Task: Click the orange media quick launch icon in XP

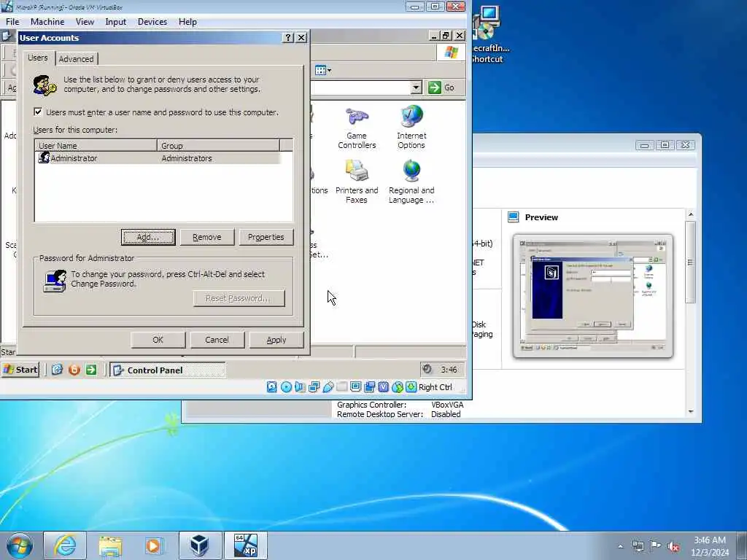Action: [x=74, y=370]
